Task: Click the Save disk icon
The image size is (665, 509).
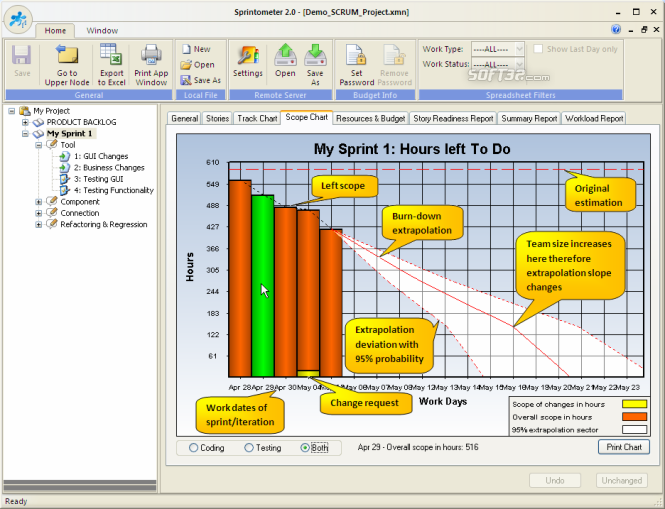Action: pyautogui.click(x=21, y=55)
